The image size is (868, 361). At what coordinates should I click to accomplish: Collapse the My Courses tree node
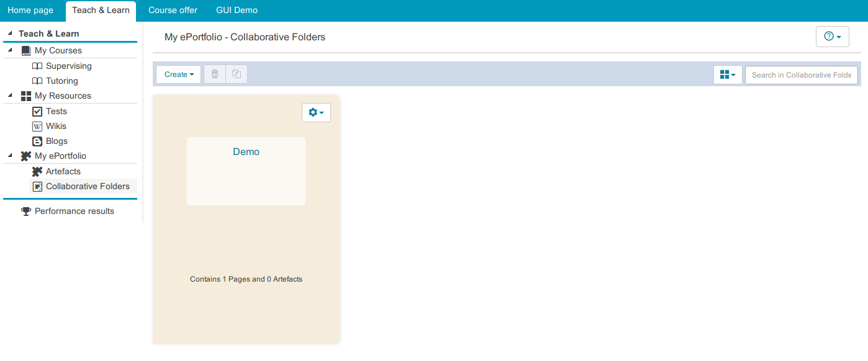coord(11,50)
